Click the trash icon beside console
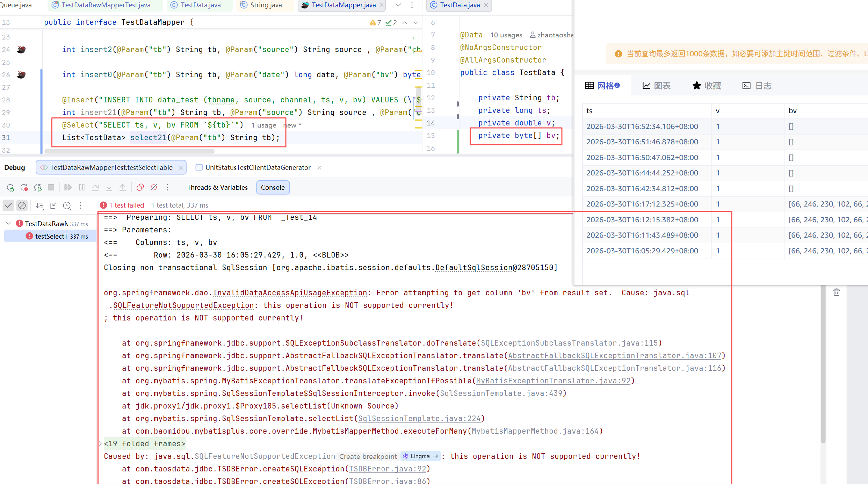This screenshot has height=484, width=868. pos(837,292)
